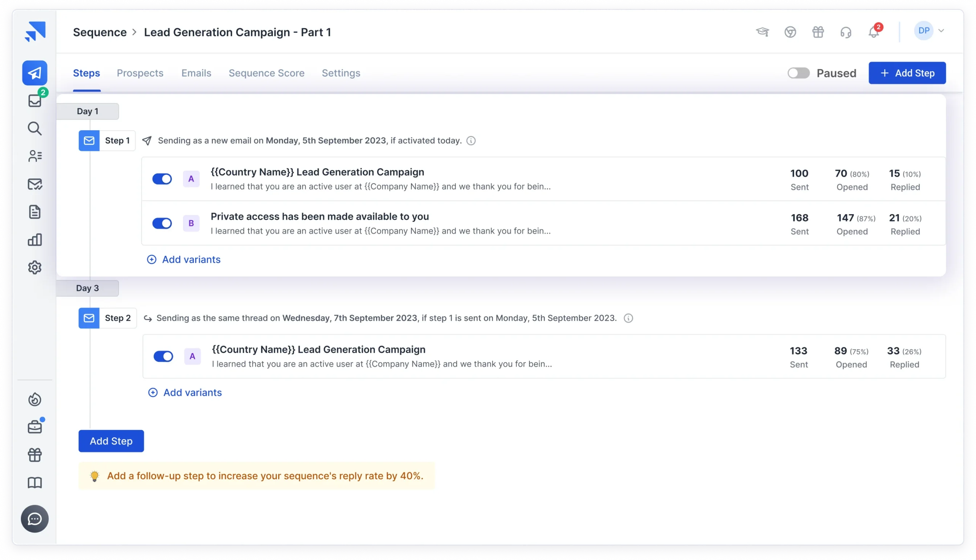Click Add variants under Step 2

tap(185, 392)
